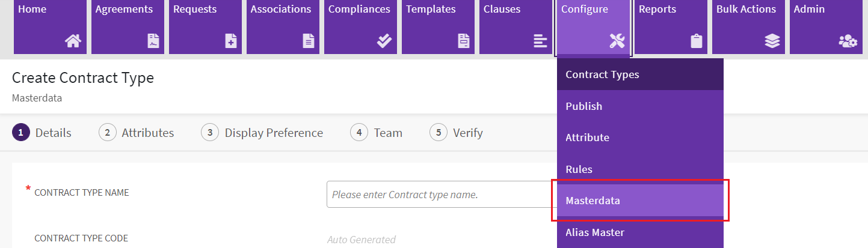868x248 pixels.
Task: Jump to step 3 Display Preference
Action: (x=262, y=133)
